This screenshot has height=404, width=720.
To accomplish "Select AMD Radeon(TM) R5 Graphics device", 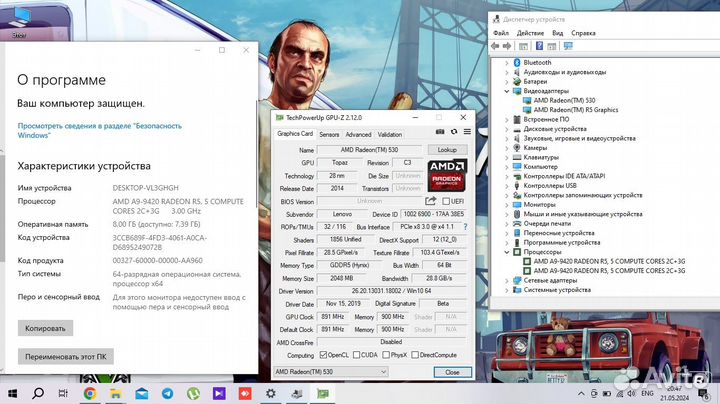I will (x=576, y=109).
